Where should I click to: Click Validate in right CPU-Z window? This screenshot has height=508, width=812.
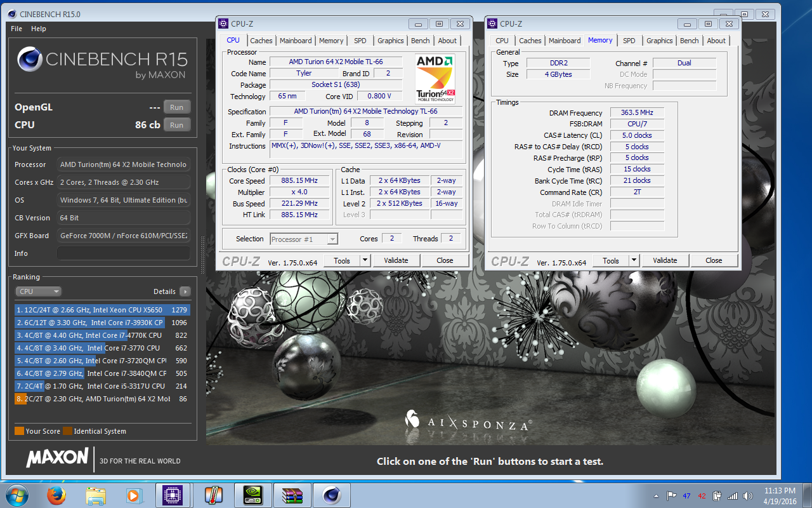(x=665, y=260)
